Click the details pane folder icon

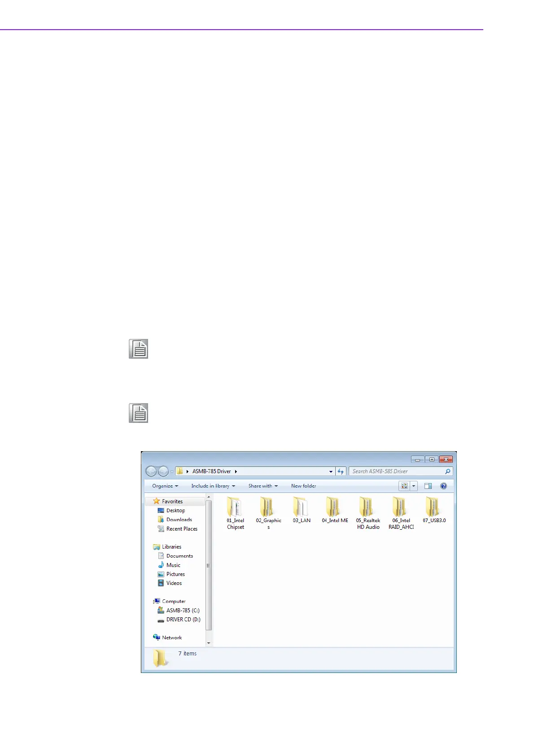point(161,658)
